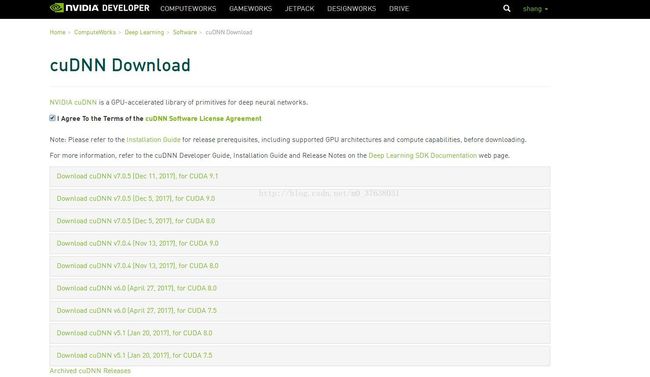Go to Home breadcrumb

point(58,32)
